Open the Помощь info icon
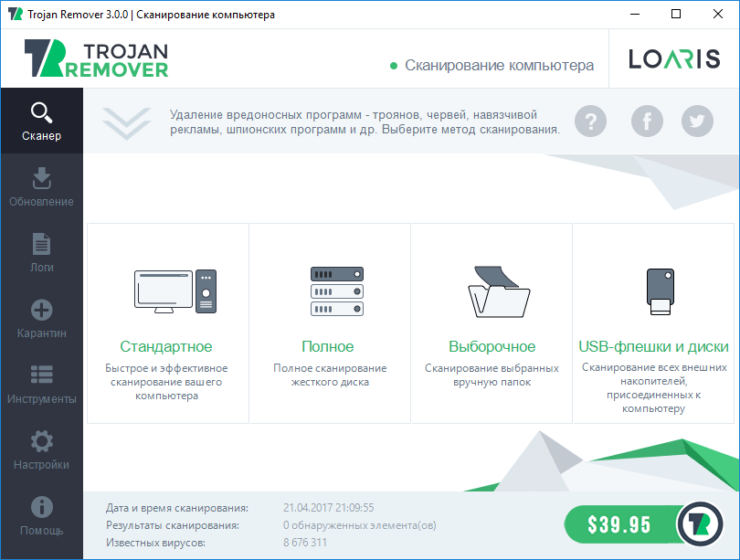 point(41,507)
